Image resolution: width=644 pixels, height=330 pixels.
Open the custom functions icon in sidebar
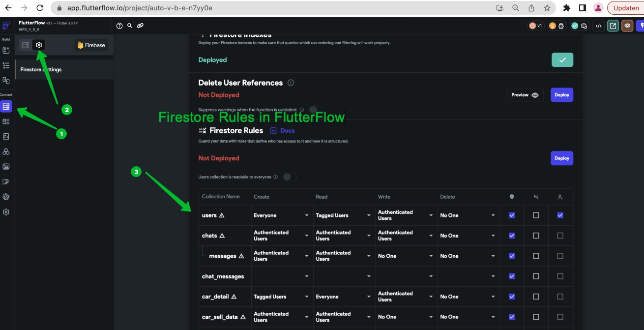(6, 151)
